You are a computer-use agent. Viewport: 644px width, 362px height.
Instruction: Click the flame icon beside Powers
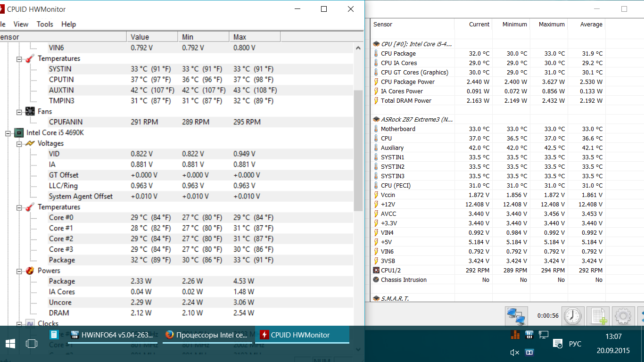pos(30,271)
